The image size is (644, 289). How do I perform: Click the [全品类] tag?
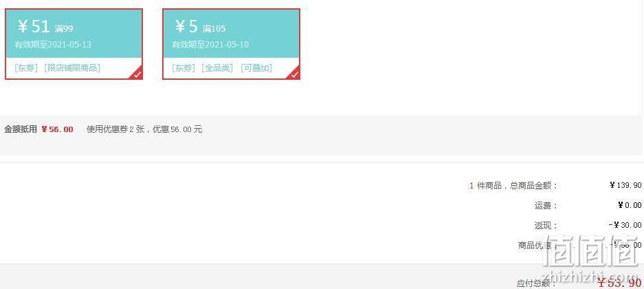point(217,68)
